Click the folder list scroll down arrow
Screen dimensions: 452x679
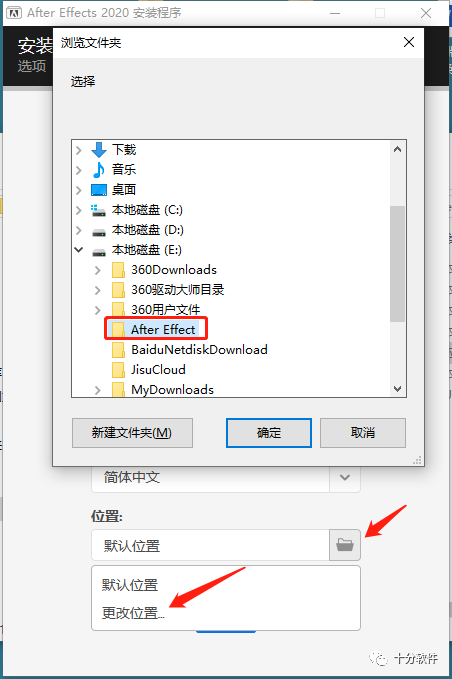[397, 388]
